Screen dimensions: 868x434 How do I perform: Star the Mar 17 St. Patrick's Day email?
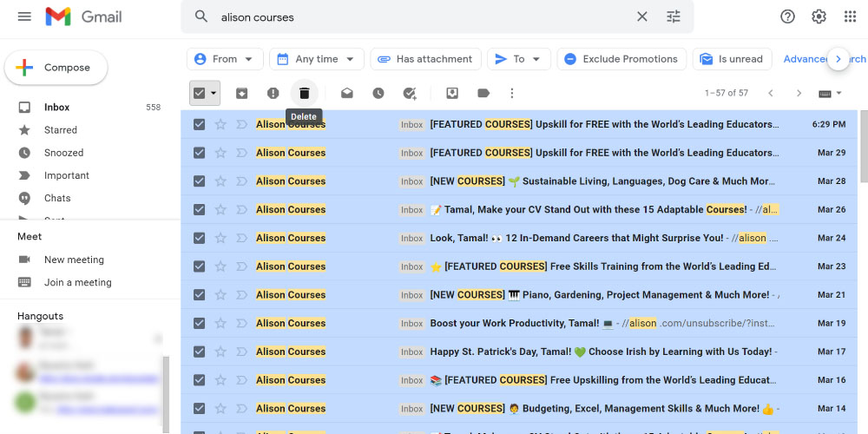(220, 352)
